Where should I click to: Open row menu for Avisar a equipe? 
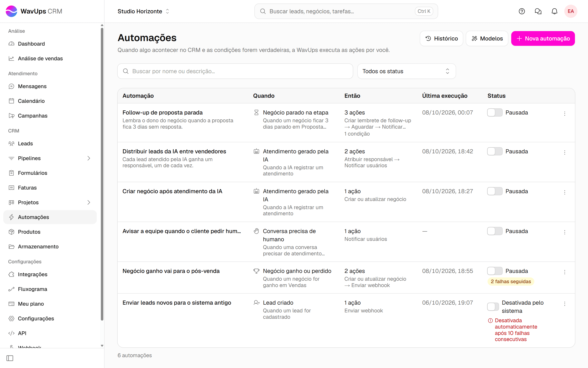pyautogui.click(x=565, y=232)
